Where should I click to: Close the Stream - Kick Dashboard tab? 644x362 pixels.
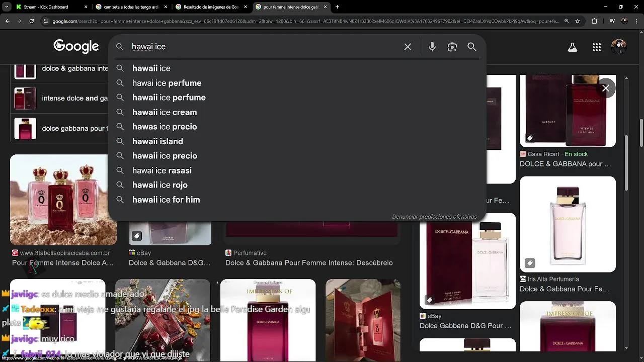[86, 7]
